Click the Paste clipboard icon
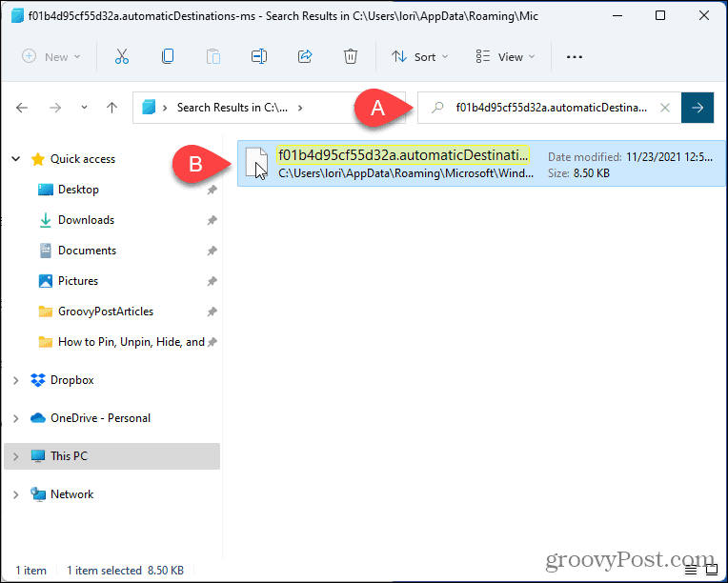The image size is (728, 583). tap(213, 56)
